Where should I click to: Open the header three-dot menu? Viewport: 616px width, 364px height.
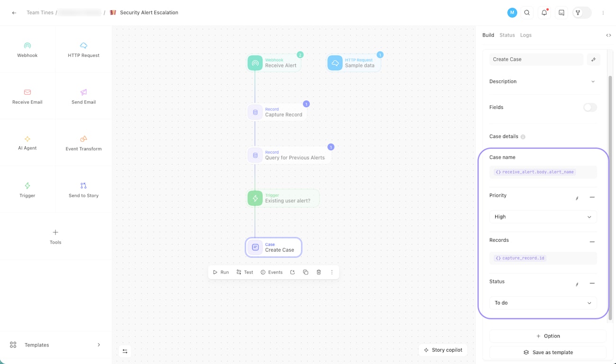point(603,13)
